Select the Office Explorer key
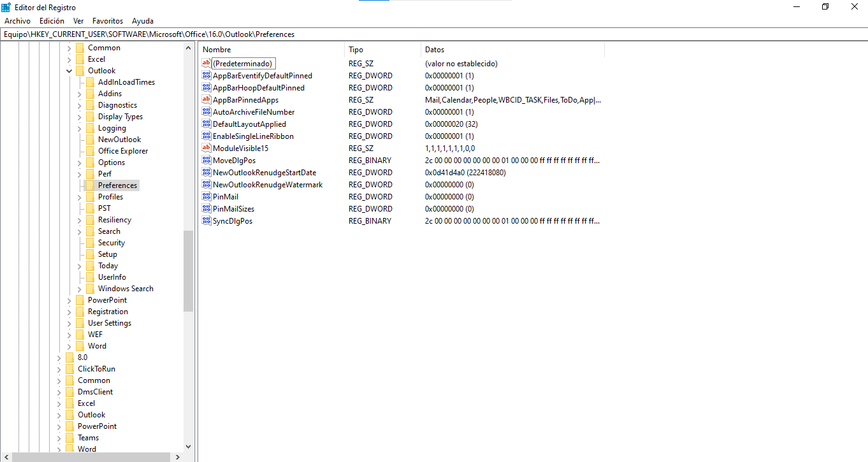The height and width of the screenshot is (462, 868). pyautogui.click(x=123, y=151)
